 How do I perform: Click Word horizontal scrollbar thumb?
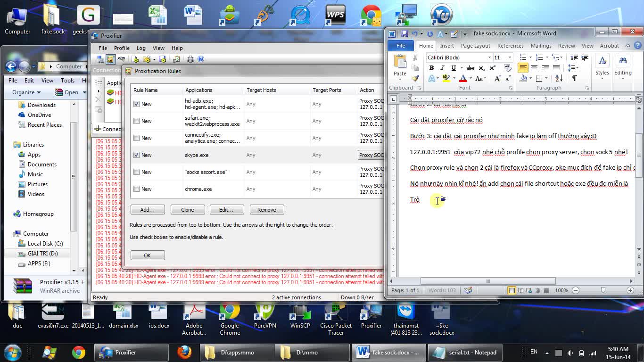click(x=488, y=281)
